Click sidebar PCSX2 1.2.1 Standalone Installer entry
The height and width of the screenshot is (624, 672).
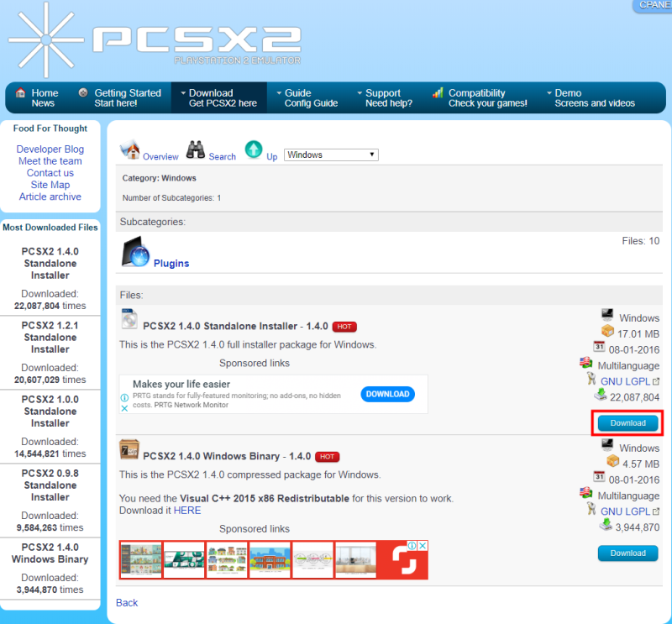coord(50,338)
